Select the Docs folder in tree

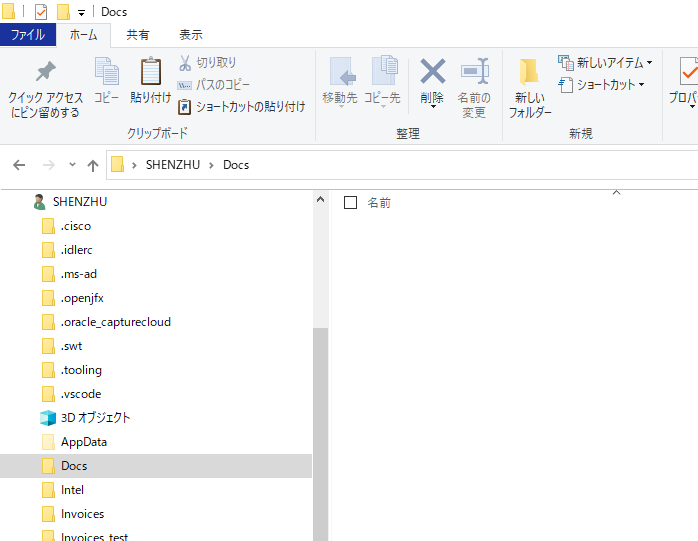coord(156,466)
